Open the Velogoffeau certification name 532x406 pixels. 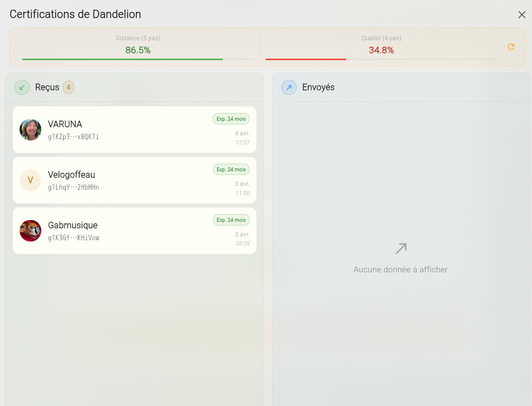coord(71,174)
